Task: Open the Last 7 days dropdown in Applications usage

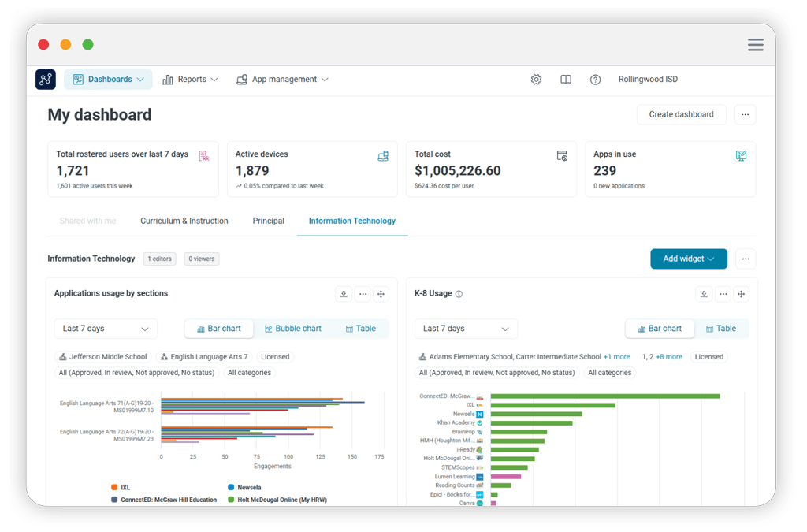Action: (x=106, y=329)
